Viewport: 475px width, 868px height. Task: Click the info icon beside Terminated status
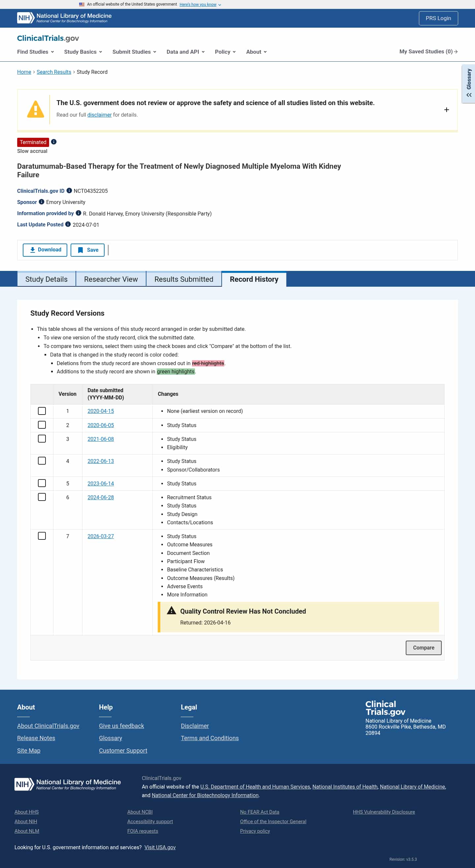click(x=54, y=142)
